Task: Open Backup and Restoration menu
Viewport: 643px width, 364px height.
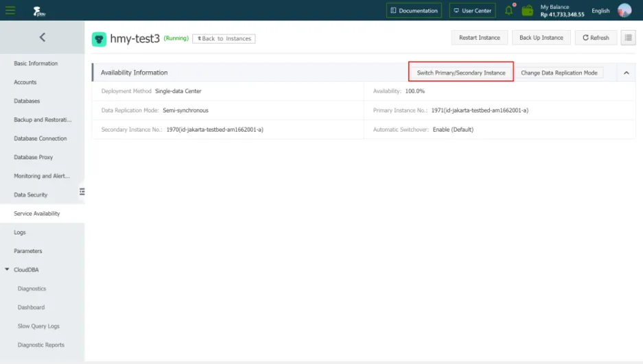Action: [x=43, y=119]
